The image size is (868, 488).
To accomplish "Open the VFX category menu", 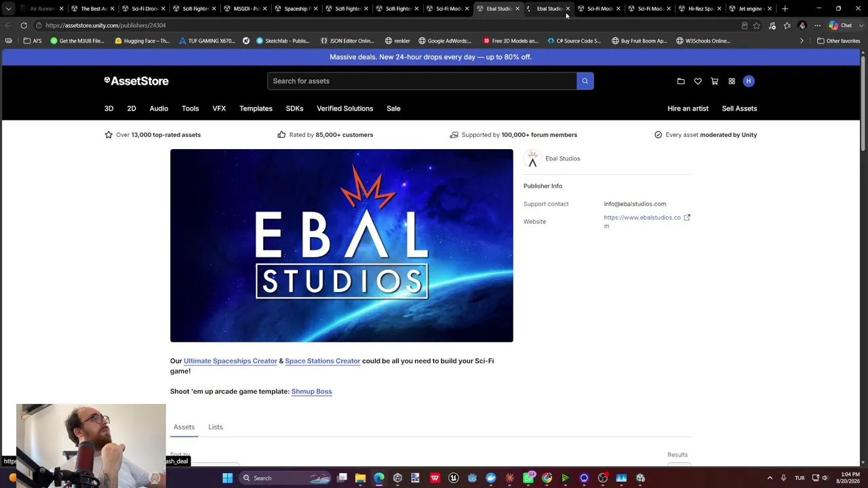I will [x=219, y=108].
